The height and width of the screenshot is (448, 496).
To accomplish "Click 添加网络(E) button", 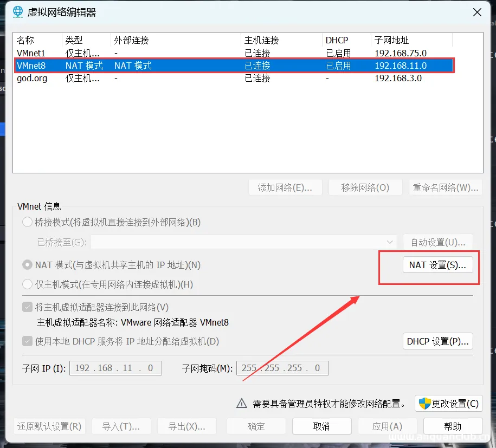I will coord(285,187).
